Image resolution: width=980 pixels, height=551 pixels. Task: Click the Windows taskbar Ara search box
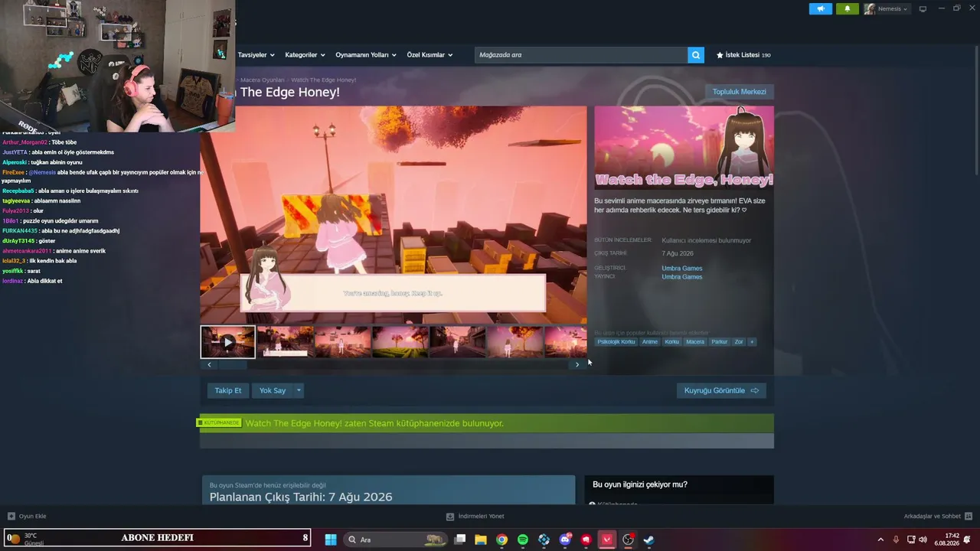point(394,540)
